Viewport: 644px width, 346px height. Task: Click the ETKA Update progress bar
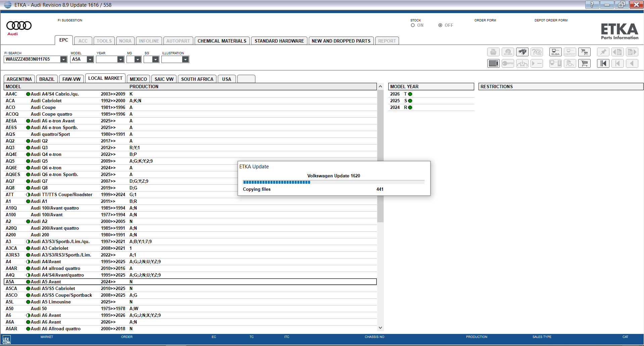click(x=334, y=182)
